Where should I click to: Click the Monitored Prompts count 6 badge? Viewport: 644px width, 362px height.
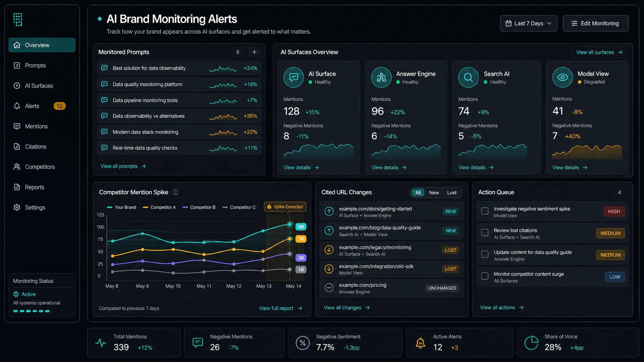[238, 52]
